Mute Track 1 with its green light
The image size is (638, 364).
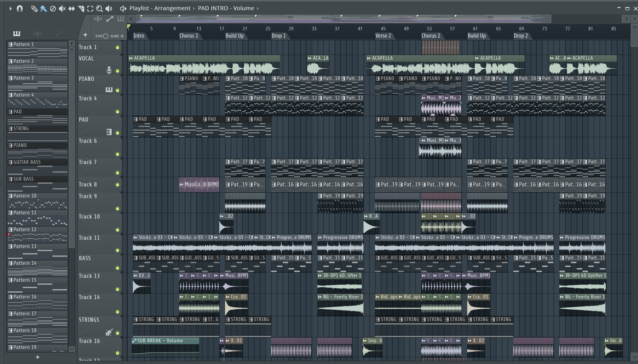pos(117,48)
